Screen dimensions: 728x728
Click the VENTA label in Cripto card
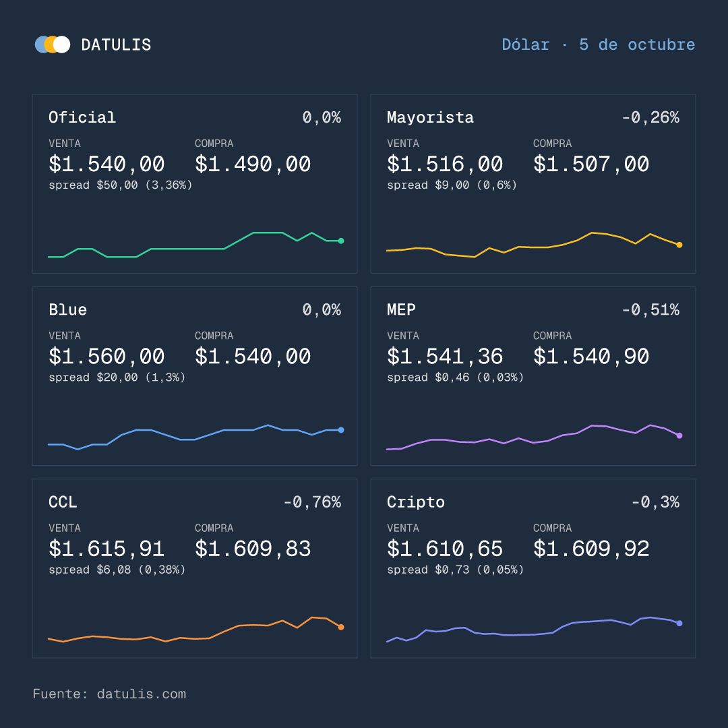(x=403, y=527)
